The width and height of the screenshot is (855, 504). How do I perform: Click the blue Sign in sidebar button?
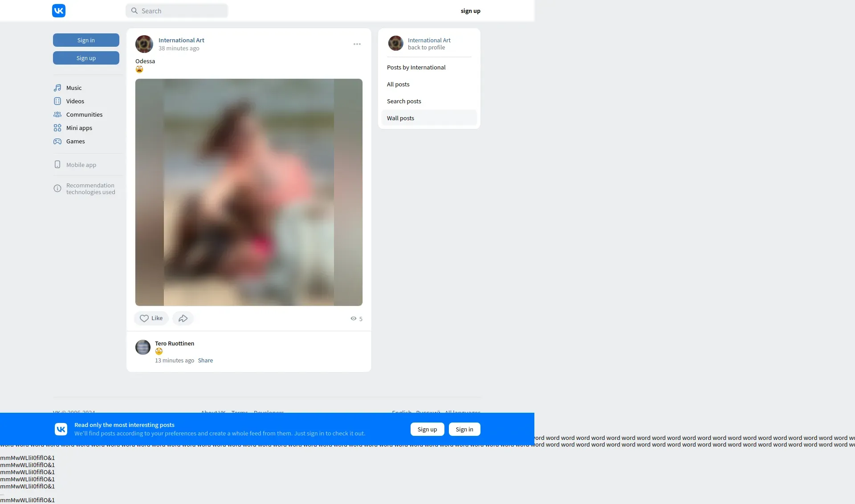point(86,40)
